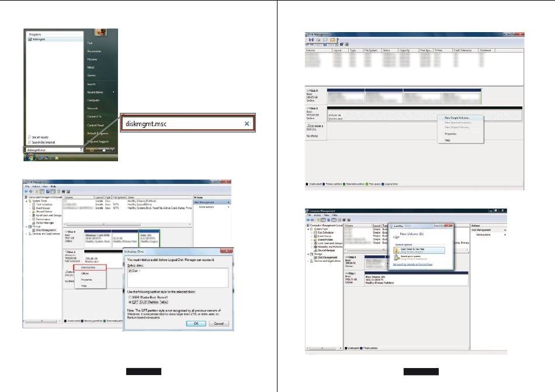Click OK in Initialize Disk dialog

pyautogui.click(x=196, y=323)
